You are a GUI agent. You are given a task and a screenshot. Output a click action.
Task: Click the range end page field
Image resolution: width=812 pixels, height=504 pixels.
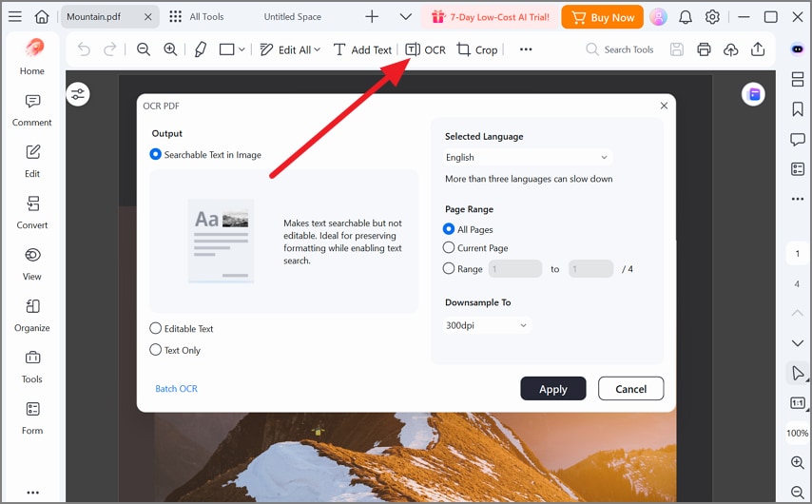click(x=590, y=269)
